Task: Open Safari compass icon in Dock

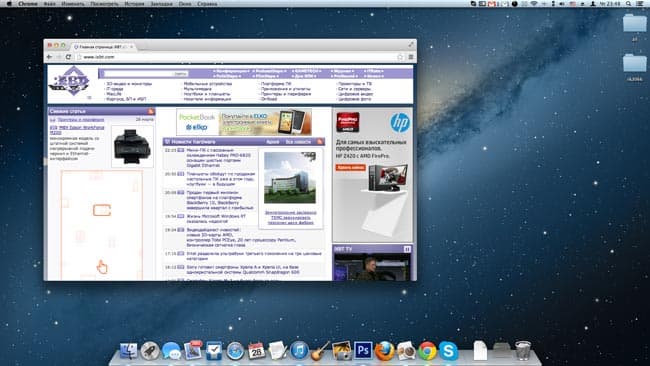Action: (x=235, y=351)
